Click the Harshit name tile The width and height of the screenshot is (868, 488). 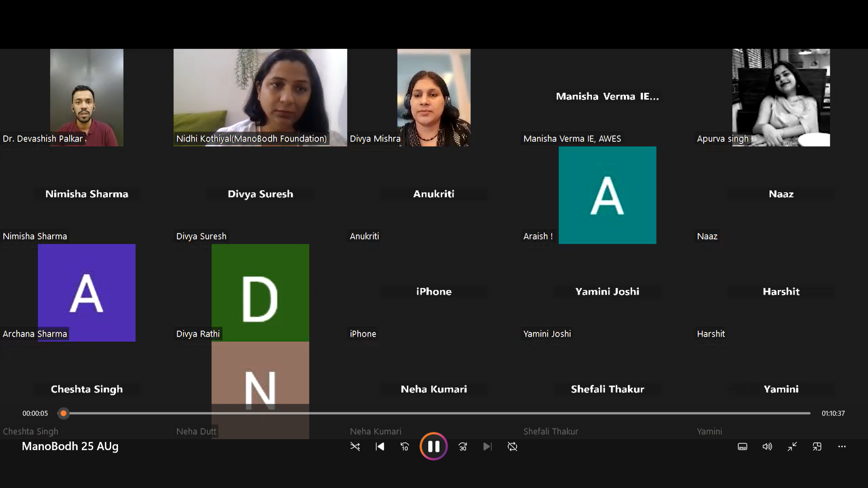[x=781, y=291]
